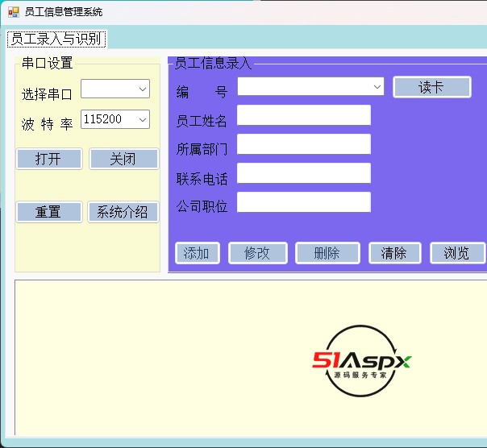Click the 员工姓名 label
The width and height of the screenshot is (487, 448).
click(x=202, y=121)
